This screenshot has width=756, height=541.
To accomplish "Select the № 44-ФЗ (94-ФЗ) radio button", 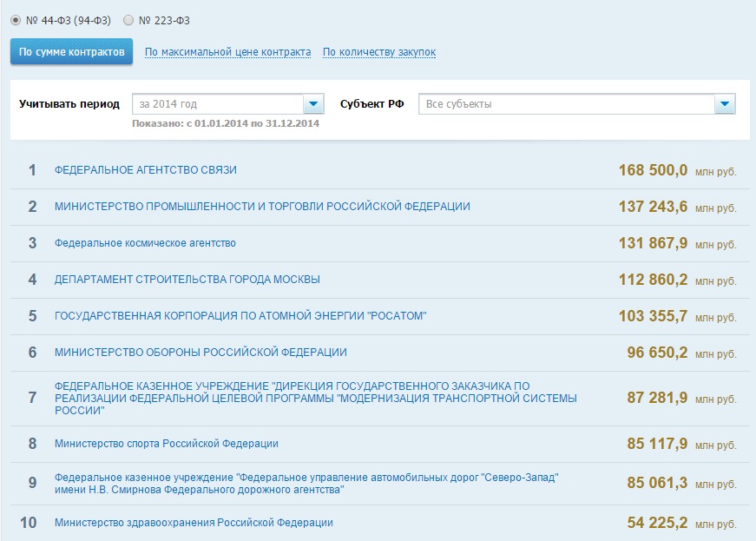I will tap(16, 20).
